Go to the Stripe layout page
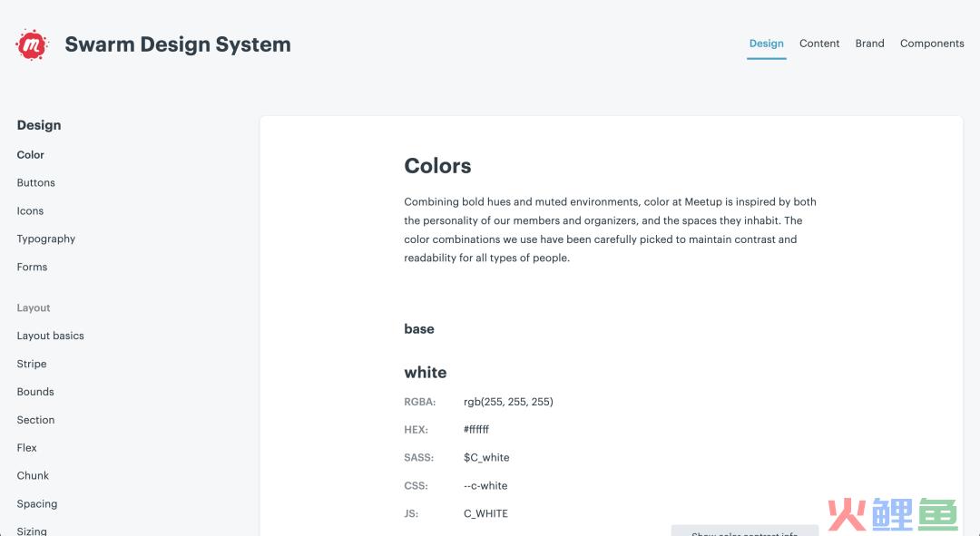 pyautogui.click(x=32, y=364)
